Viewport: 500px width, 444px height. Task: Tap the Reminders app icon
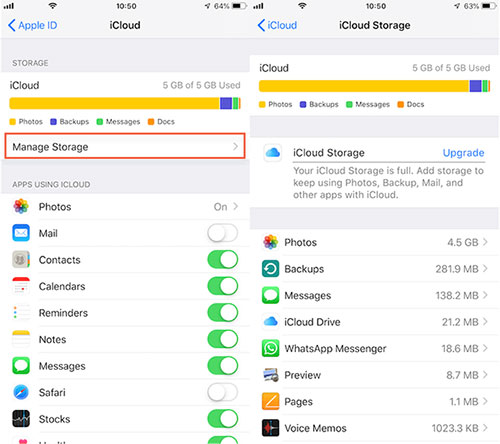21,313
